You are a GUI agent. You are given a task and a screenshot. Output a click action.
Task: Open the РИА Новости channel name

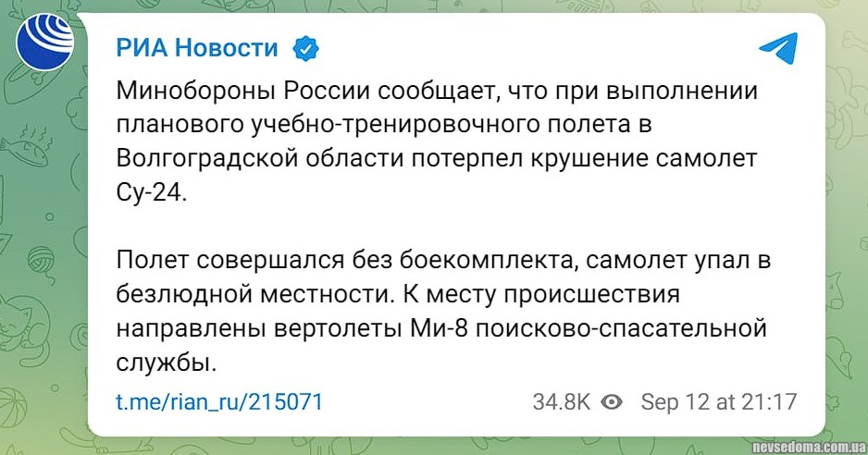click(x=197, y=47)
